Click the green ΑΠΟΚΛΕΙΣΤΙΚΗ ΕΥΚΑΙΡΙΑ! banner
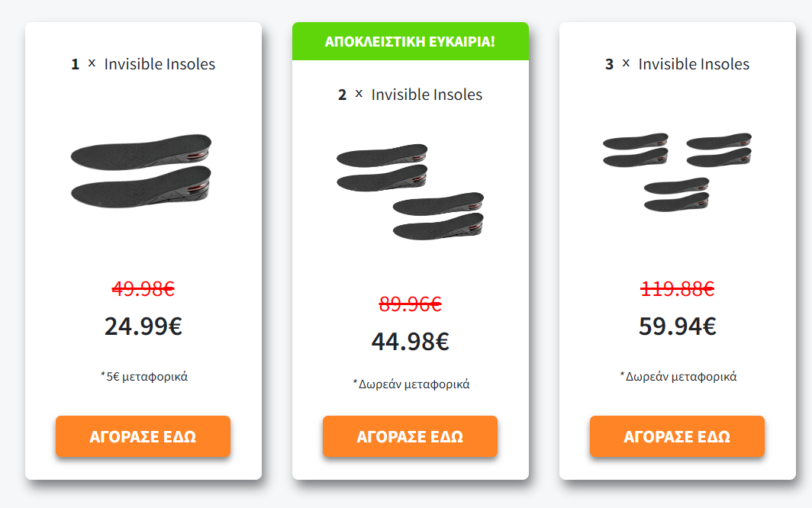Viewport: 812px width, 508px height. pos(410,41)
